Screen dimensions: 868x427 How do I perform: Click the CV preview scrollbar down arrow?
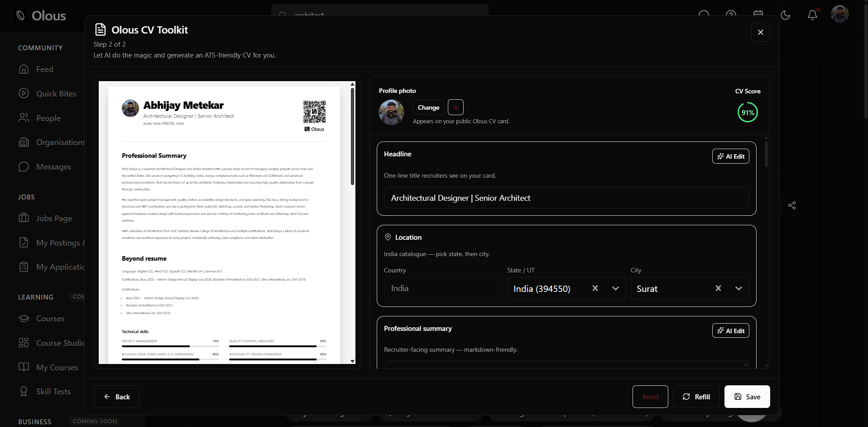pyautogui.click(x=352, y=361)
